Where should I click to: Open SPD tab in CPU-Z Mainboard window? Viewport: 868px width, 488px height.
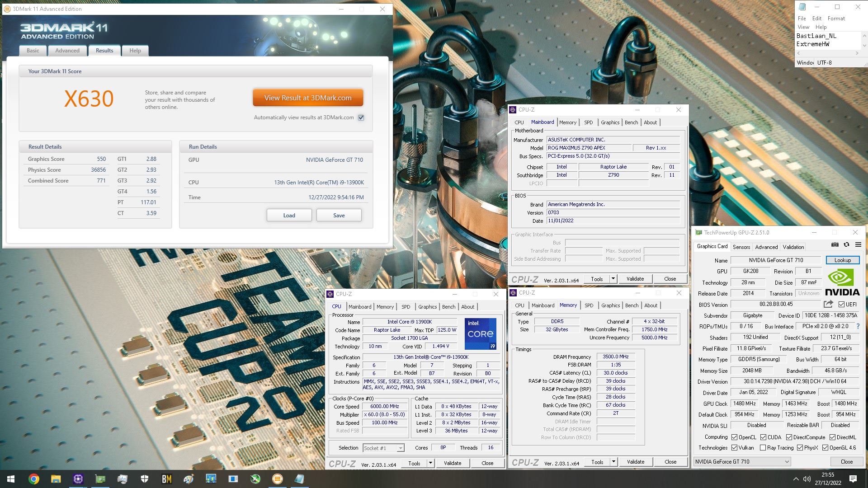pos(588,122)
